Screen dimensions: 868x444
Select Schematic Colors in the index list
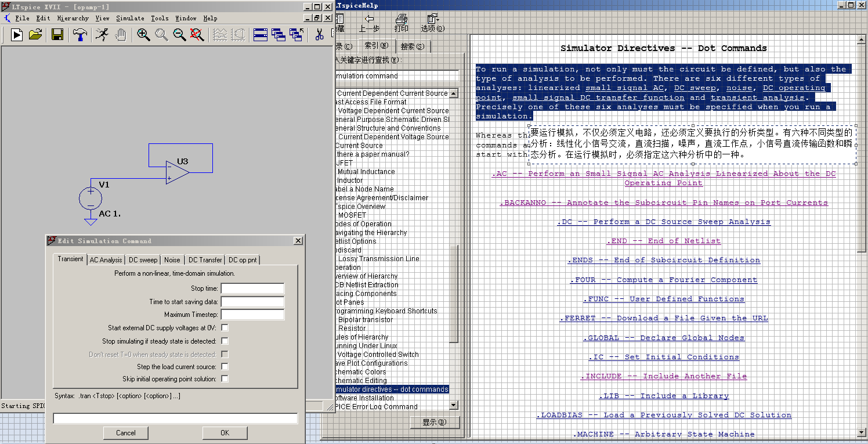(361, 372)
